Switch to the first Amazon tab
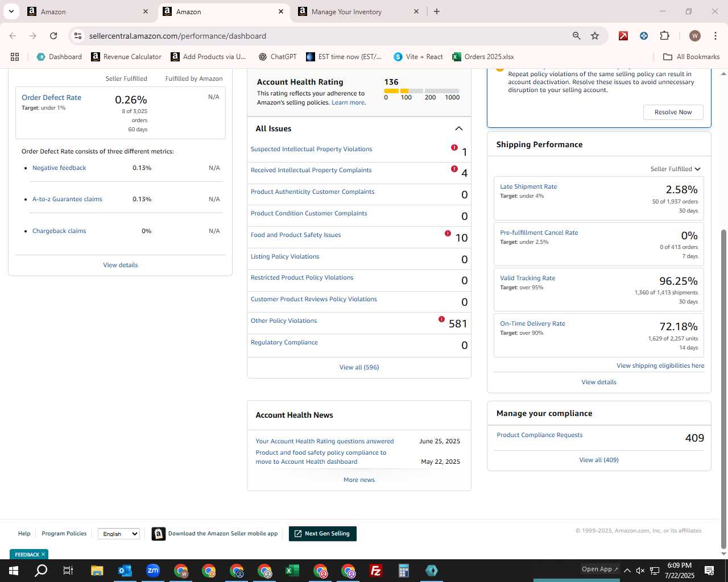 click(x=88, y=11)
